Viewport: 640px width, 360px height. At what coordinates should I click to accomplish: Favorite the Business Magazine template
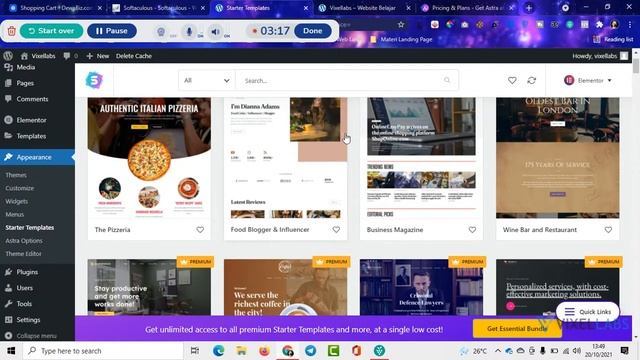tap(472, 230)
